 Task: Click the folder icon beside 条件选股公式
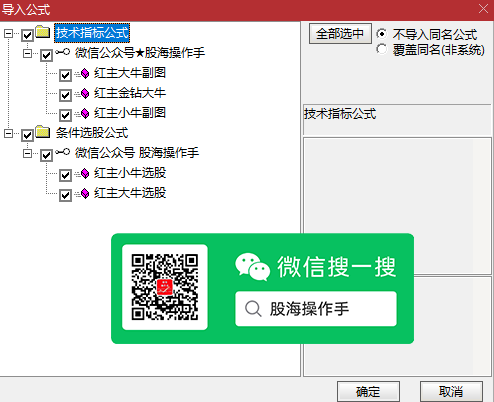coord(43,132)
